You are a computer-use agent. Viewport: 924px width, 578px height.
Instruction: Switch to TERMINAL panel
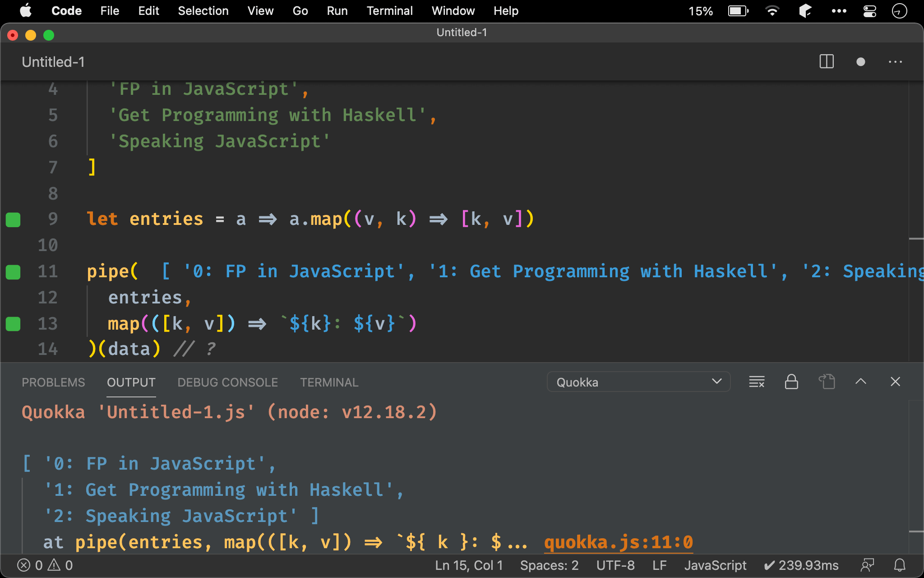(x=328, y=382)
